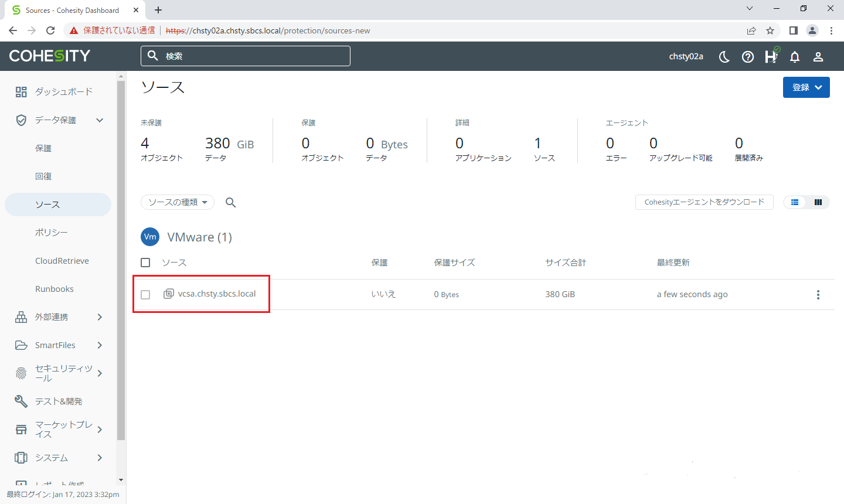
Task: Check the vcsa.chsty.sbcs.local row checkbox
Action: [145, 295]
